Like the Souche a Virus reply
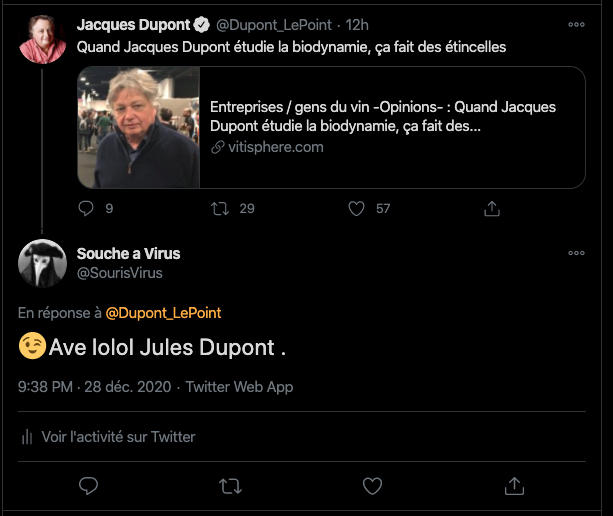 point(372,486)
